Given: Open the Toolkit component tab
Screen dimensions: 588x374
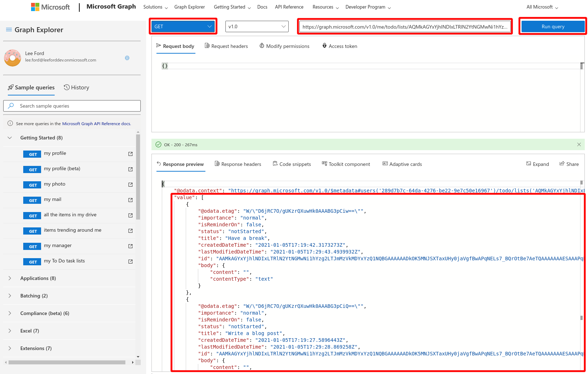Looking at the screenshot, I should pos(346,164).
